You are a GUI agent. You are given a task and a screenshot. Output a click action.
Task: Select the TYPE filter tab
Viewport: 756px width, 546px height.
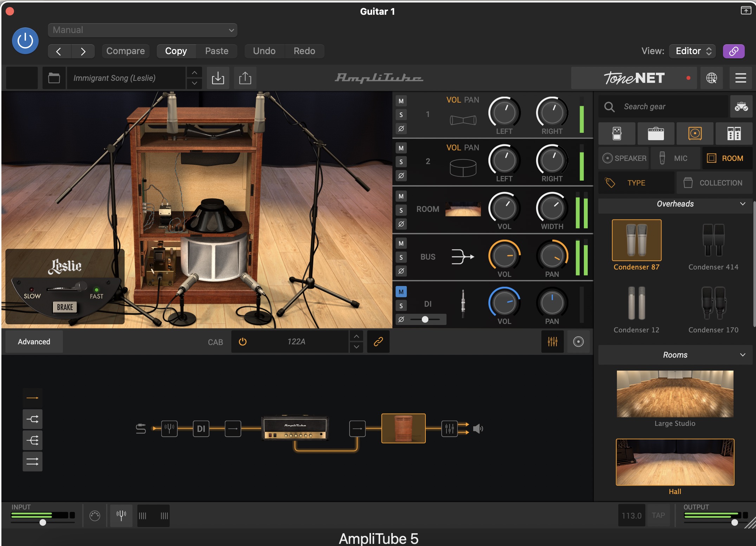point(636,183)
